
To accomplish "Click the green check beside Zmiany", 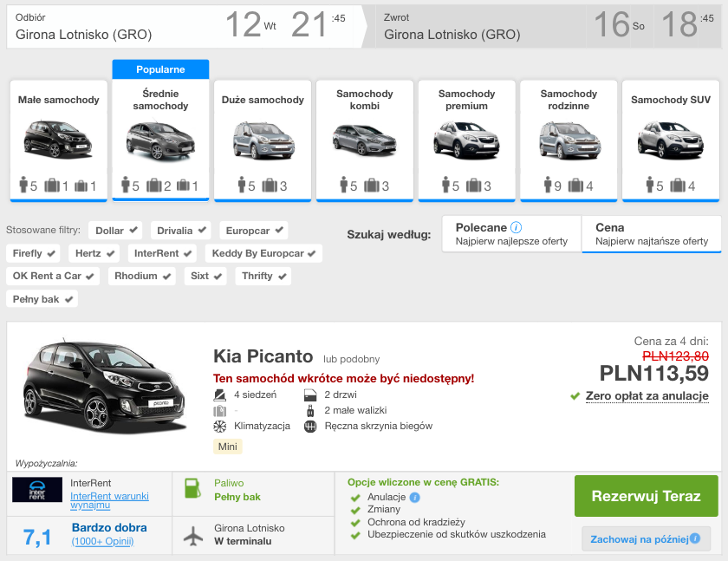I will coord(355,511).
